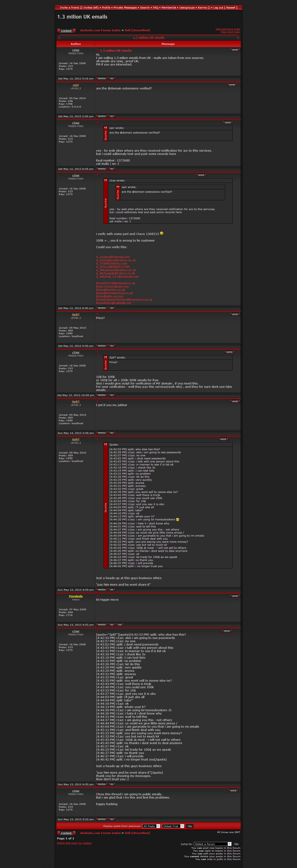Click 'Watch this topic for replies' link
Screen dimensions: 297x868
74,843
